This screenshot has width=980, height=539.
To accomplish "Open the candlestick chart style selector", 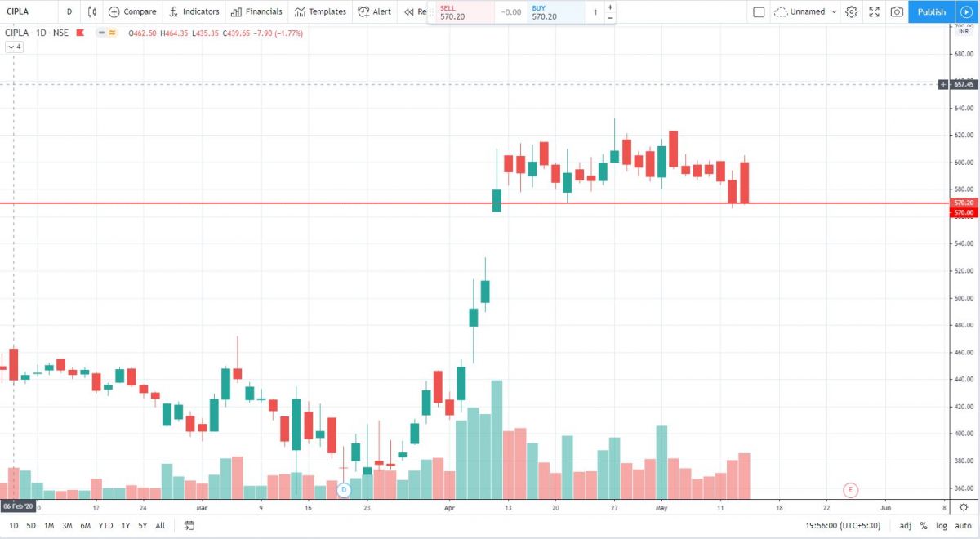I will click(92, 11).
